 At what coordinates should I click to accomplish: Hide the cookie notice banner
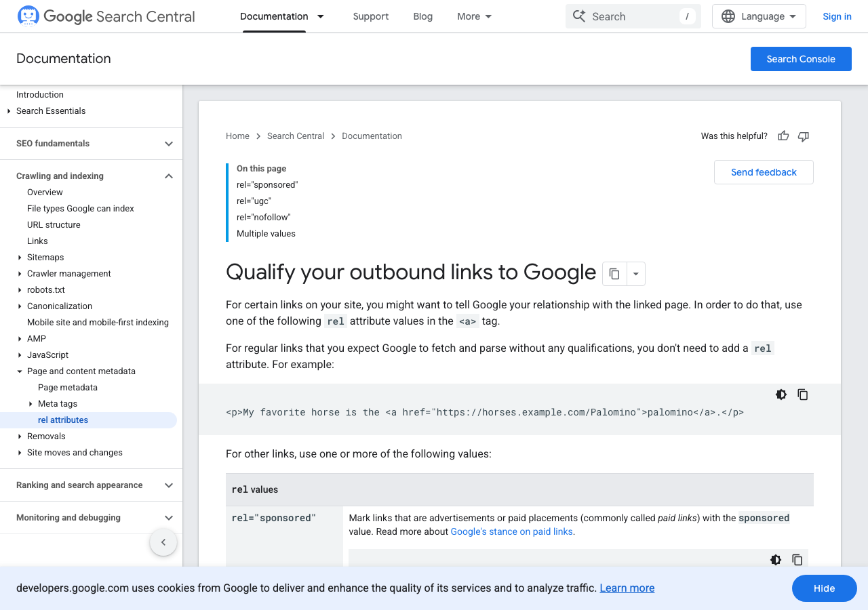pyautogui.click(x=825, y=588)
